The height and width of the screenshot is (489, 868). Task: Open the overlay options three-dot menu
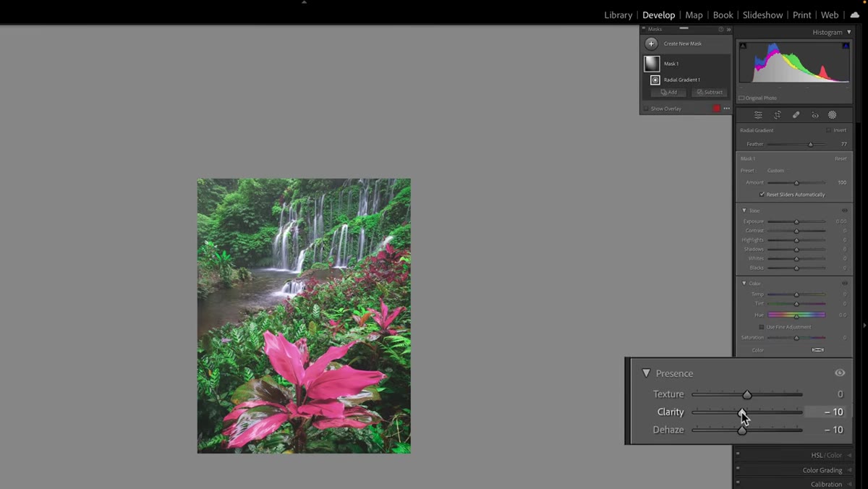pyautogui.click(x=726, y=109)
